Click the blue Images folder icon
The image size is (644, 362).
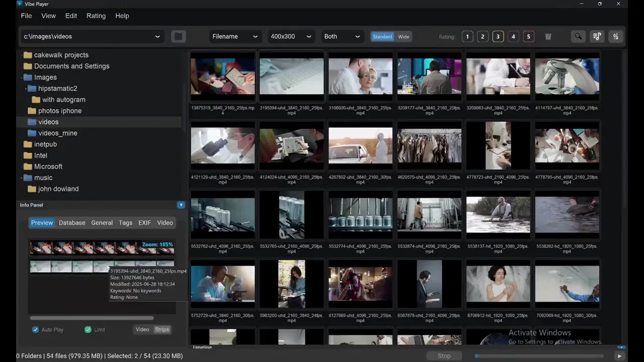click(28, 77)
